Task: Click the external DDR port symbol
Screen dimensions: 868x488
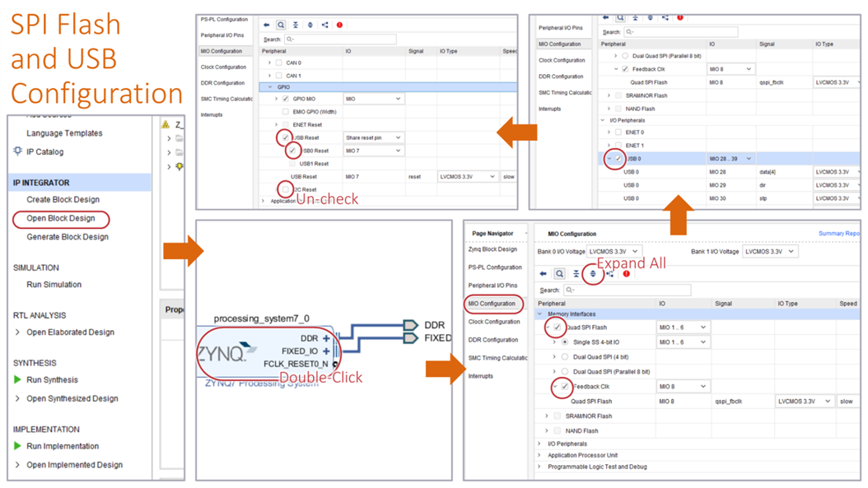Action: pyautogui.click(x=411, y=325)
